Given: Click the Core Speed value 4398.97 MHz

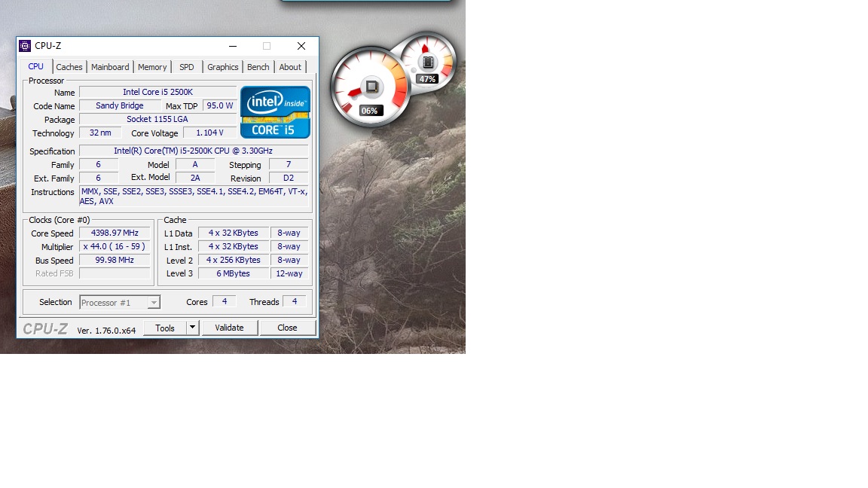Looking at the screenshot, I should [115, 233].
